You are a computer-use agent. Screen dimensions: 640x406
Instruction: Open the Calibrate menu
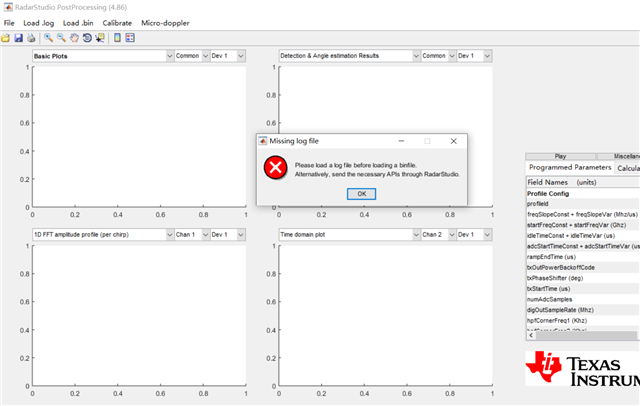[x=117, y=23]
